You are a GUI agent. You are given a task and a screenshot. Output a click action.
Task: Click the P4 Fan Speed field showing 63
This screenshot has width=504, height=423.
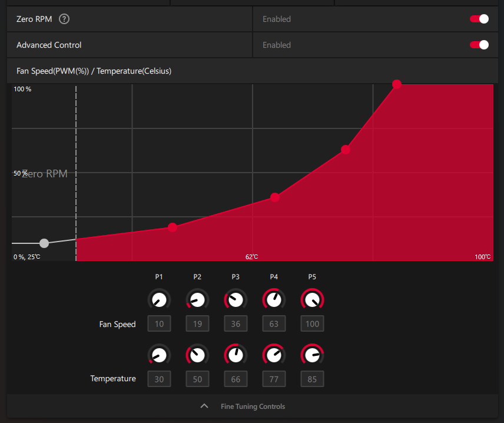[274, 323]
